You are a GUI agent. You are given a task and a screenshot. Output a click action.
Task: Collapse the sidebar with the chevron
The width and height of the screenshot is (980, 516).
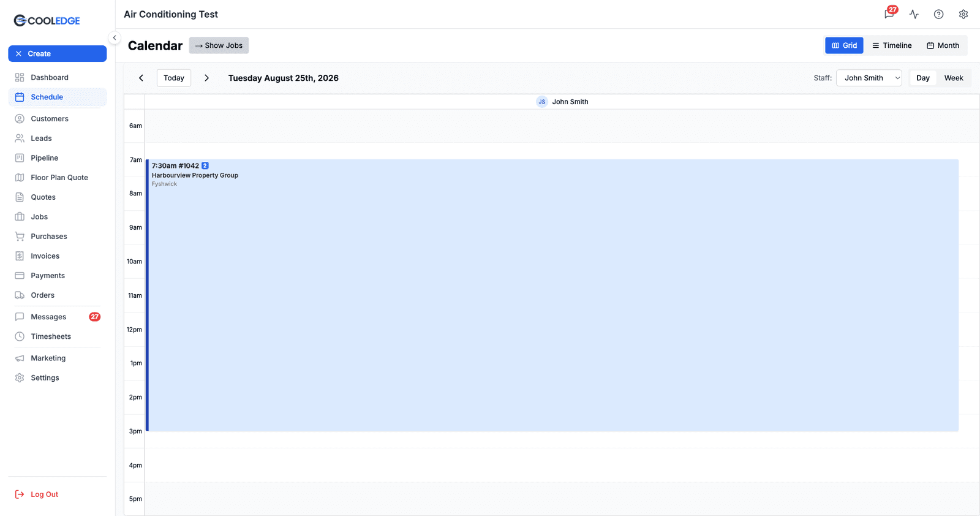pos(114,38)
